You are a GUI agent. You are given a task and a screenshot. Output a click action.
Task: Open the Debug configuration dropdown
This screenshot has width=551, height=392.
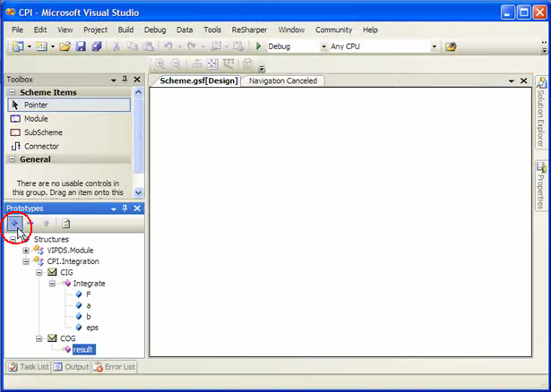tap(323, 47)
